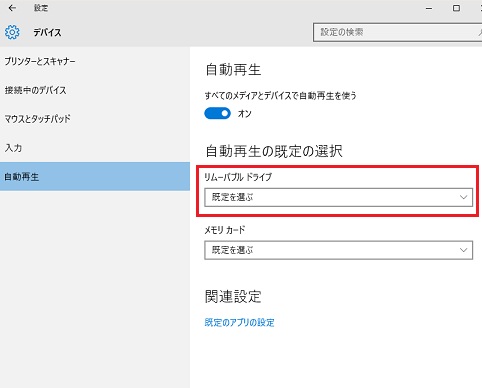482x388 pixels.
Task: Select 入力 in the sidebar
Action: [x=95, y=148]
